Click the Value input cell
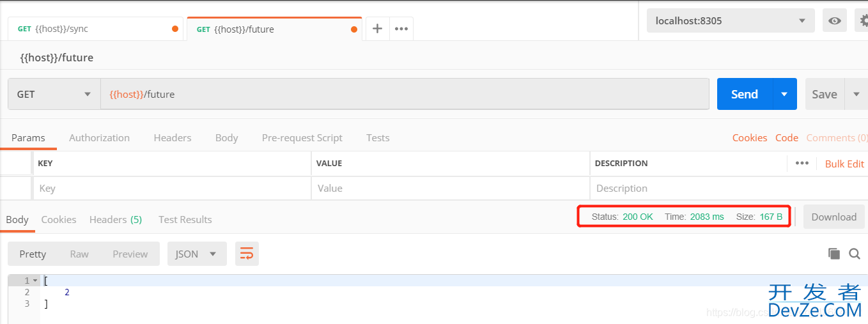868x324 pixels. 451,189
